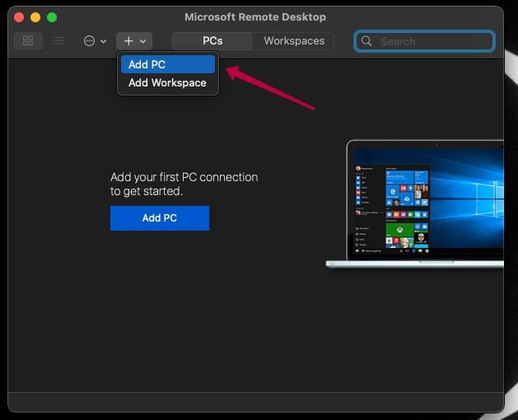This screenshot has height=420, width=518.
Task: Click the blue Add PC button
Action: click(x=160, y=218)
